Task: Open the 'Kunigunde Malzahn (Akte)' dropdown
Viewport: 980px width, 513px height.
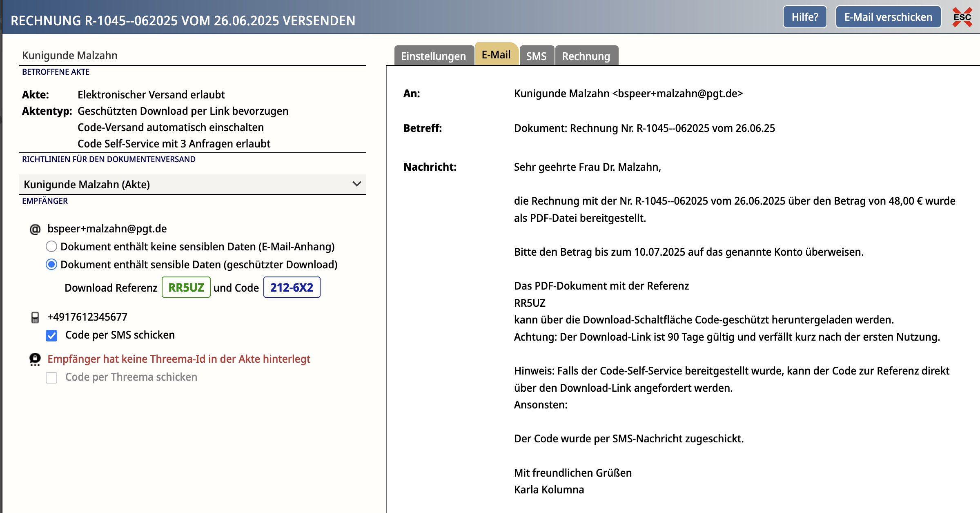Action: pyautogui.click(x=192, y=184)
